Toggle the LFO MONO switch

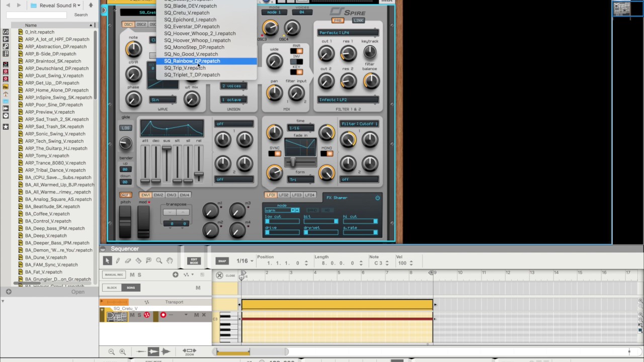click(x=327, y=153)
